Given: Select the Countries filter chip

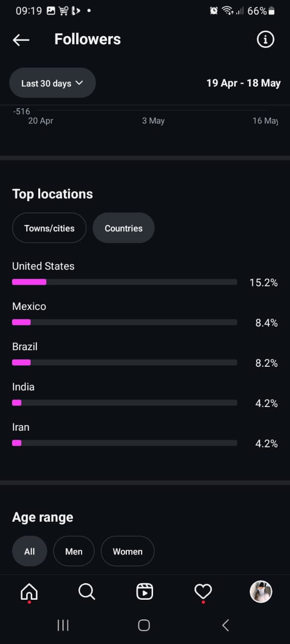Looking at the screenshot, I should tap(123, 228).
